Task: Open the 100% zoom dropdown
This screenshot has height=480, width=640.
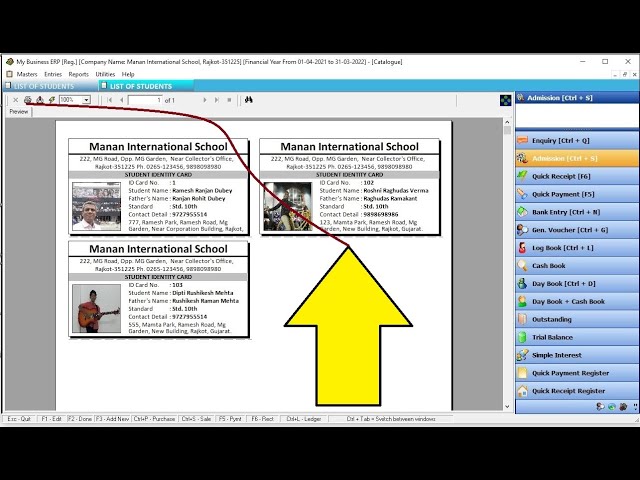Action: click(x=86, y=100)
